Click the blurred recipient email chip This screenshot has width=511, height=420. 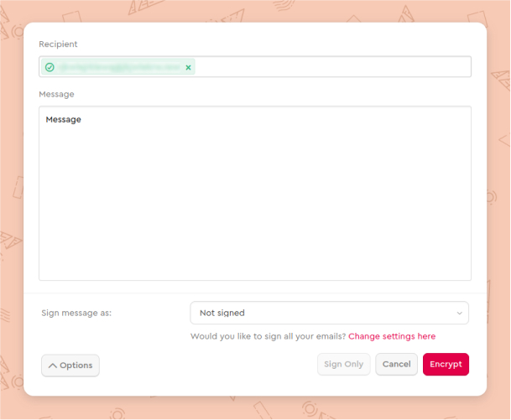118,67
